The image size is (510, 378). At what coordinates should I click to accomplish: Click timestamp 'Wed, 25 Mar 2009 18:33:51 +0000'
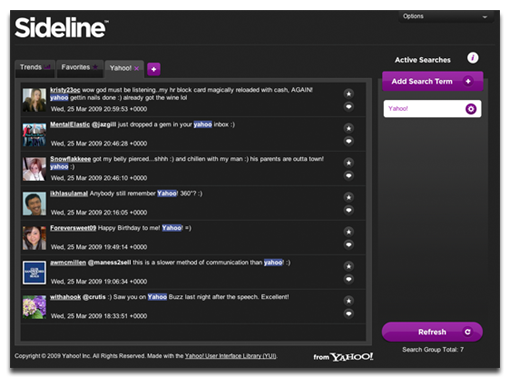[x=99, y=316]
